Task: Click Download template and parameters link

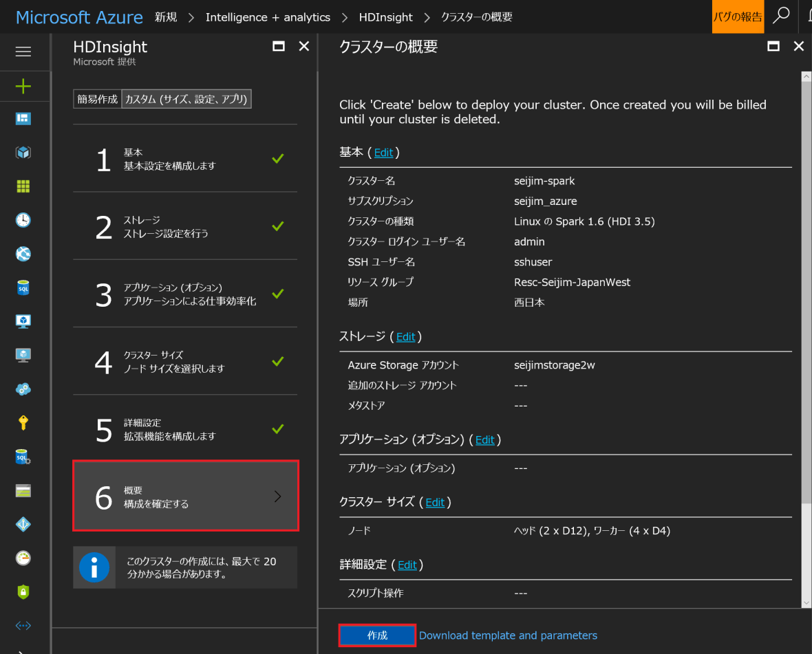Action: [x=508, y=635]
